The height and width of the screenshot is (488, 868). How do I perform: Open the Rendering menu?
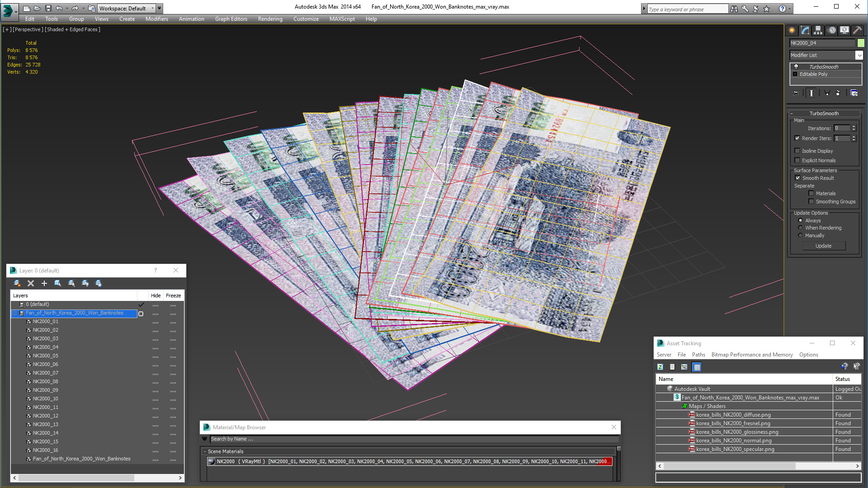coord(270,19)
